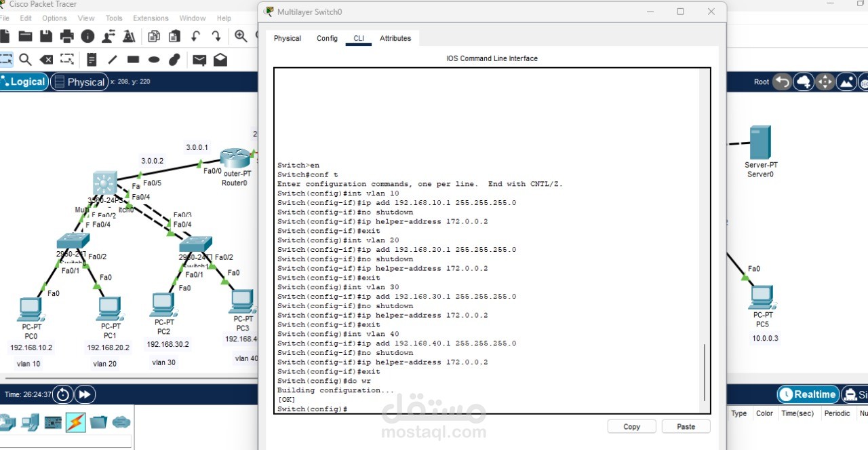Switch workspace to Physical view
Viewport: 868px width, 450px height.
79,81
